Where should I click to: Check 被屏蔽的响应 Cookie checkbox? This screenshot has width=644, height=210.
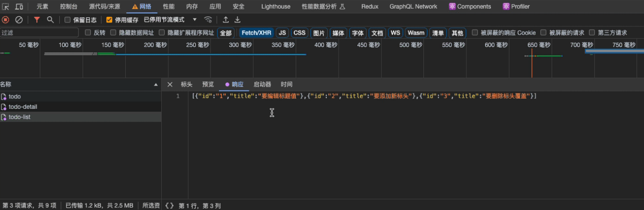pyautogui.click(x=475, y=33)
